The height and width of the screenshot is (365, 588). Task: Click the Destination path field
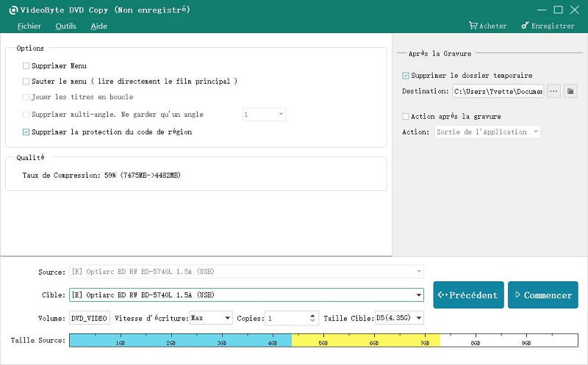click(x=498, y=92)
